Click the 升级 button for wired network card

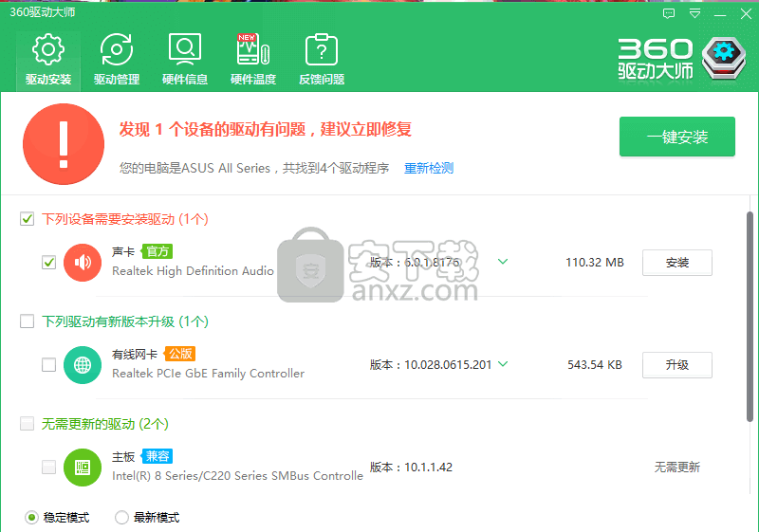677,365
